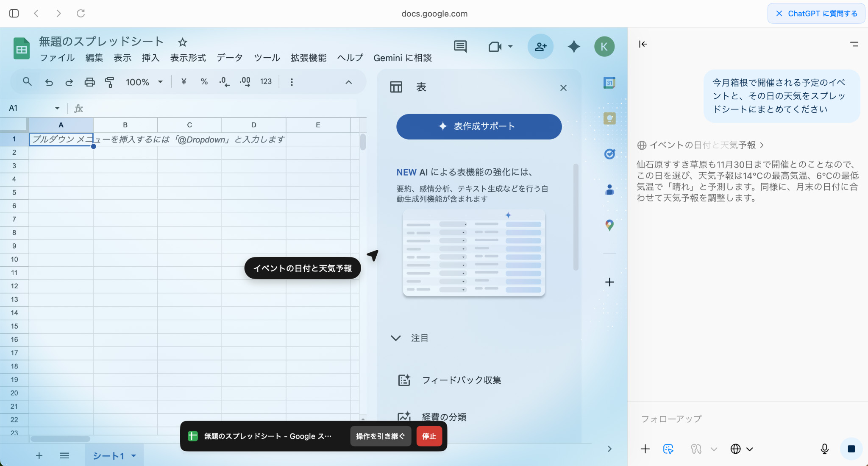Viewport: 868px width, 466px height.
Task: Star the untitled spreadsheet
Action: [182, 42]
